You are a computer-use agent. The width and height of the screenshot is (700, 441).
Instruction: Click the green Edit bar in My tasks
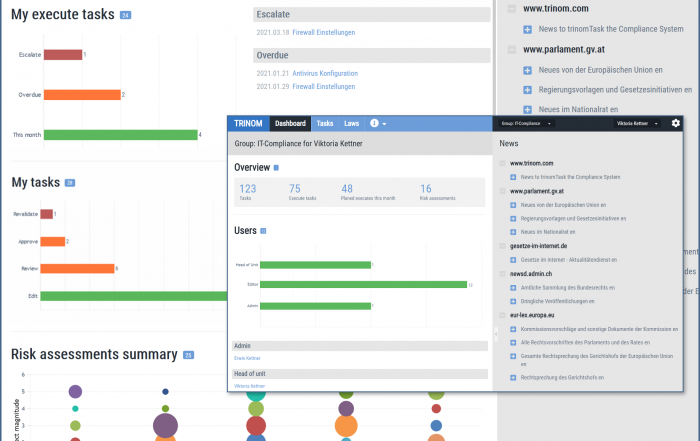click(x=134, y=296)
